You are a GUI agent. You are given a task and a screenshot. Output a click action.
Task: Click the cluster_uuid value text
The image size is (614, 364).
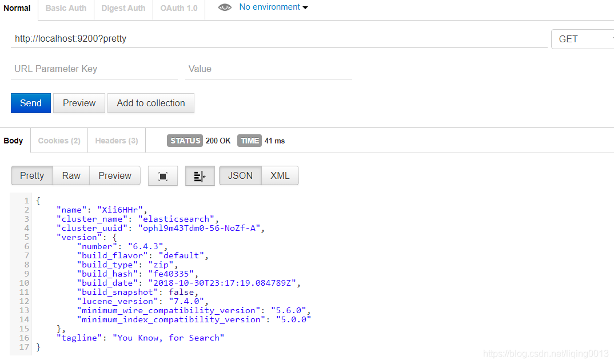pyautogui.click(x=200, y=228)
